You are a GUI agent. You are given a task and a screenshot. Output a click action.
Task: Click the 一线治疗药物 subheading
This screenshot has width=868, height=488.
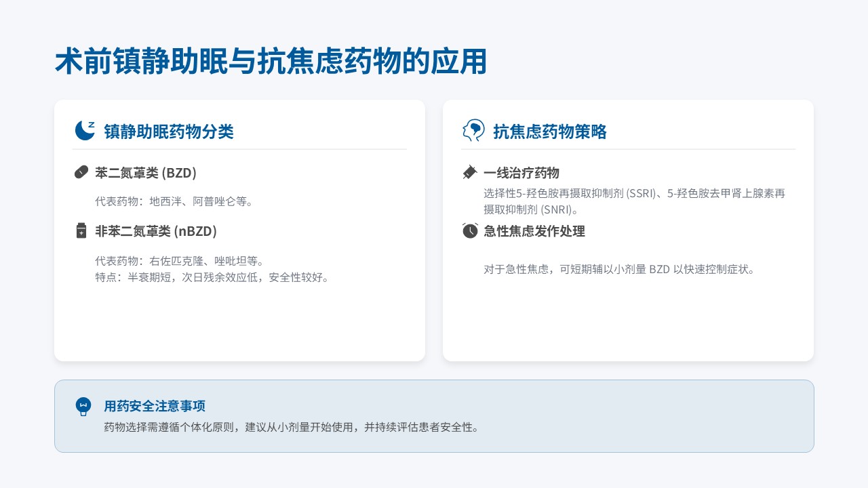pos(521,173)
